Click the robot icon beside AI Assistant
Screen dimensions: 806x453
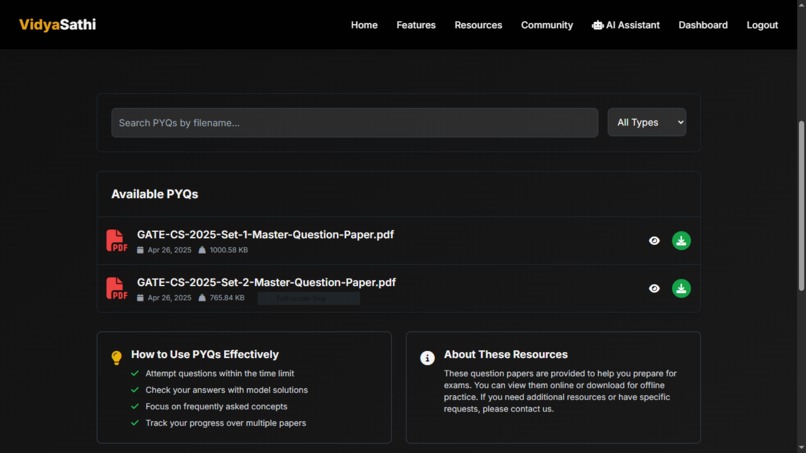(x=597, y=25)
